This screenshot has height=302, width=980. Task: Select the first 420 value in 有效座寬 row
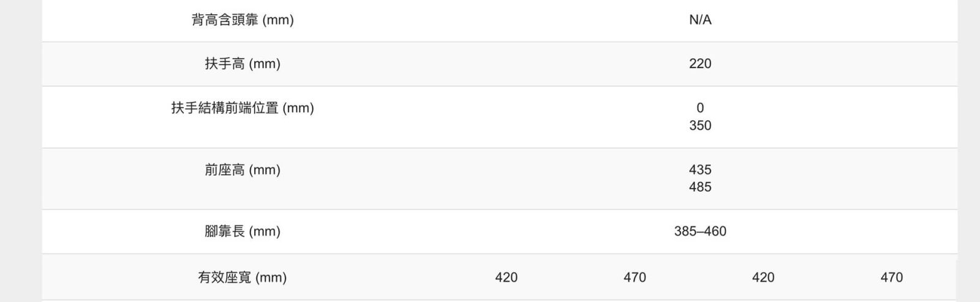pyautogui.click(x=506, y=277)
